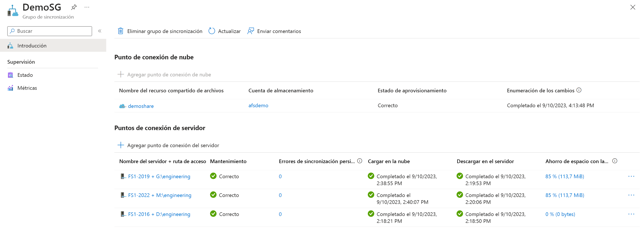Screen dimensions: 644x230
Task: Click the DemoSG sync group header icon
Action: point(13,11)
